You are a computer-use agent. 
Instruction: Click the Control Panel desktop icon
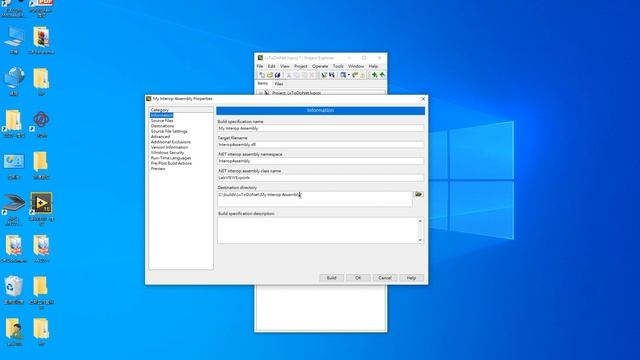click(x=14, y=162)
